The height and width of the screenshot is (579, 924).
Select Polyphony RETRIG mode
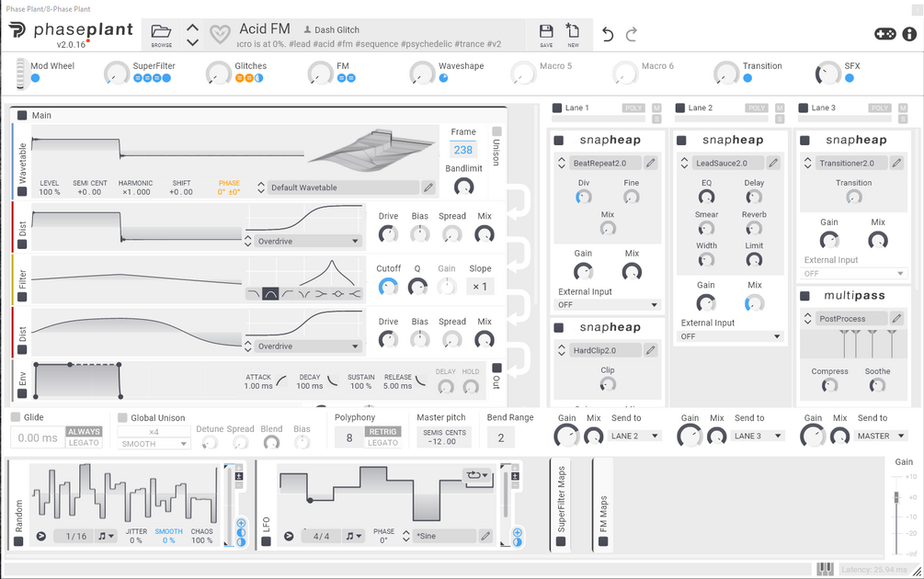tap(382, 432)
